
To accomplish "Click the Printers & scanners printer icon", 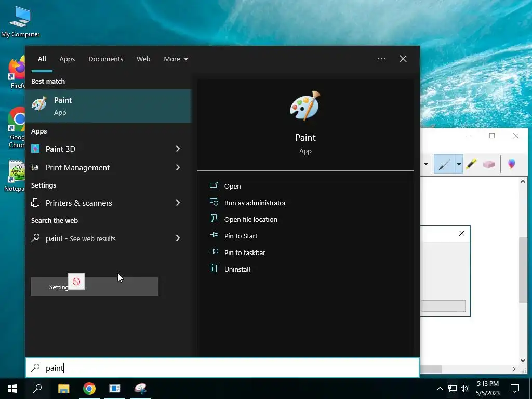I will click(35, 203).
